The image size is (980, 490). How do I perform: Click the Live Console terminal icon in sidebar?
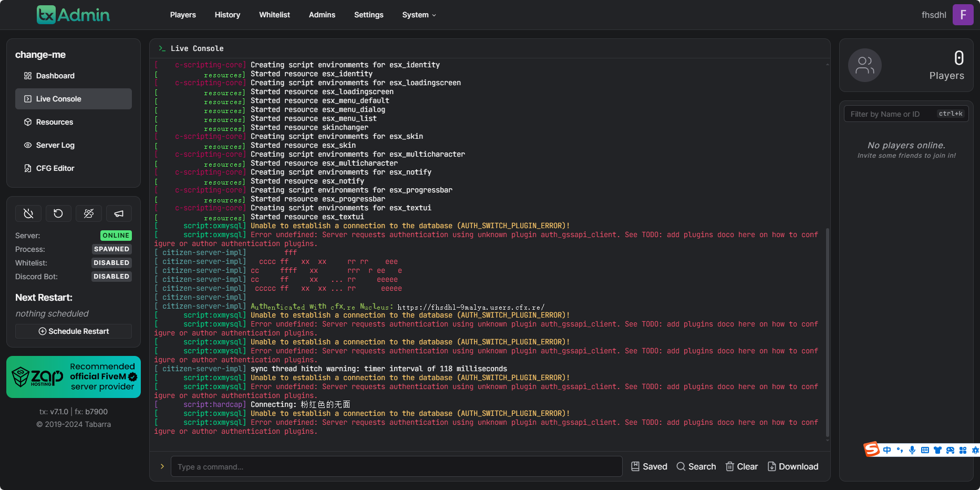[28, 99]
